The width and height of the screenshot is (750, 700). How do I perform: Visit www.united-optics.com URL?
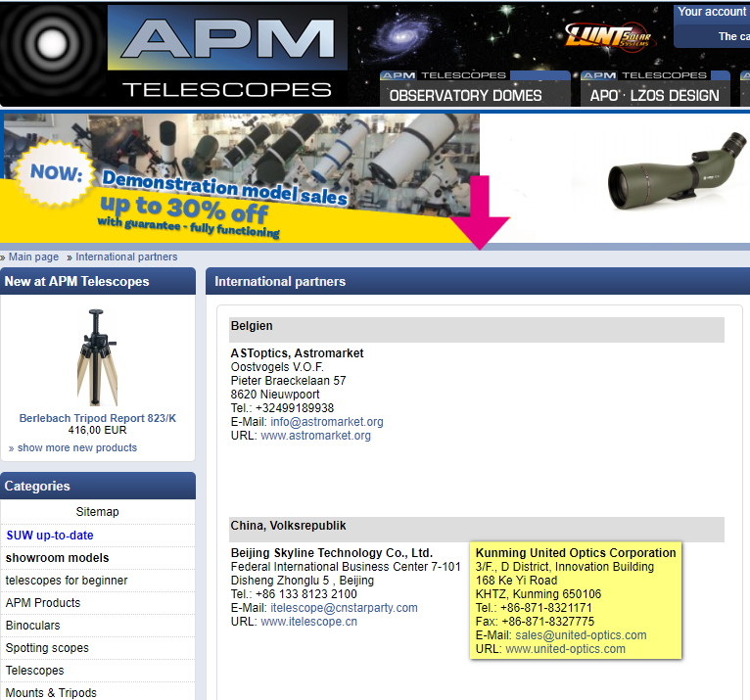tap(565, 649)
